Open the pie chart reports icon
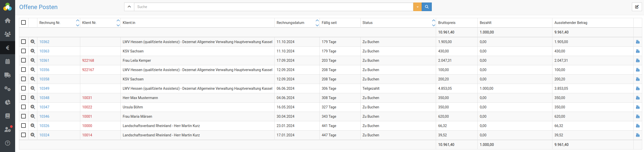The height and width of the screenshot is (152, 644). (x=8, y=102)
